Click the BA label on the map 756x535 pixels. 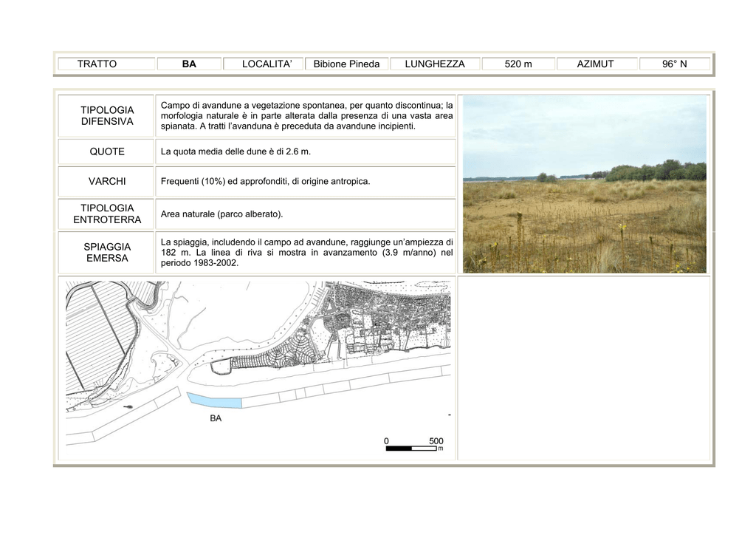tap(216, 418)
